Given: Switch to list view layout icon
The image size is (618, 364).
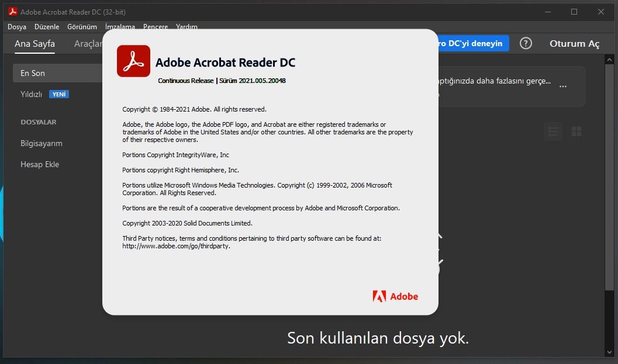Looking at the screenshot, I should tap(553, 131).
